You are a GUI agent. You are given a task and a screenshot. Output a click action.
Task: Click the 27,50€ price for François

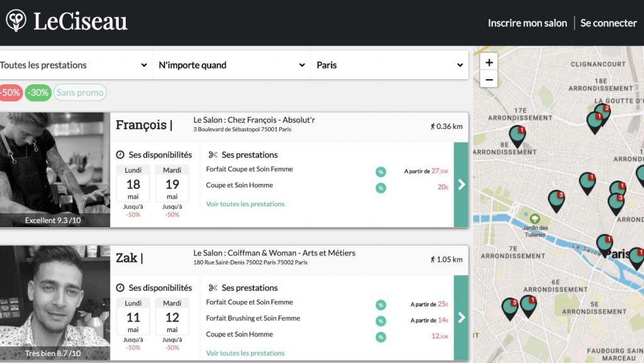pyautogui.click(x=440, y=171)
